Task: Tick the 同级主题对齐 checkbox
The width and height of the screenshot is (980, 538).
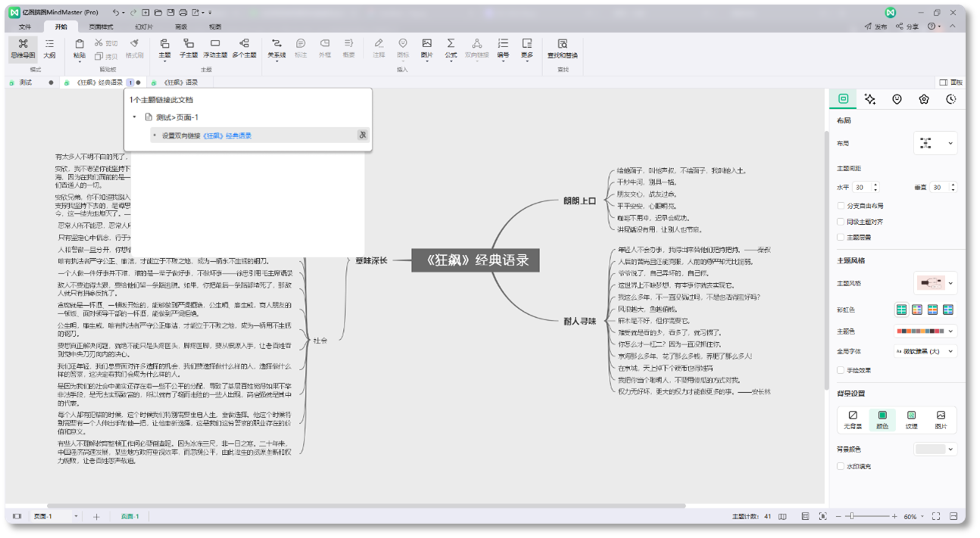Action: tap(841, 222)
